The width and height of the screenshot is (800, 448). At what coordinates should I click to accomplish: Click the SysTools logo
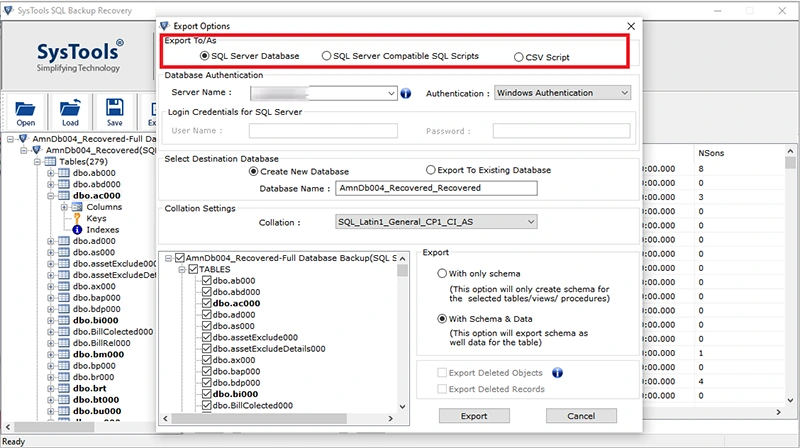79,56
